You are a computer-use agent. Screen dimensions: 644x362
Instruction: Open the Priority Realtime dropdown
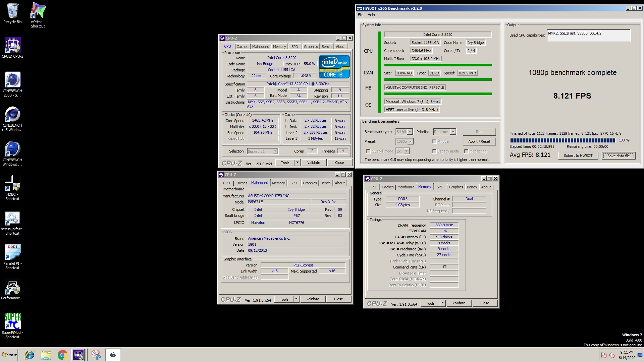(453, 132)
